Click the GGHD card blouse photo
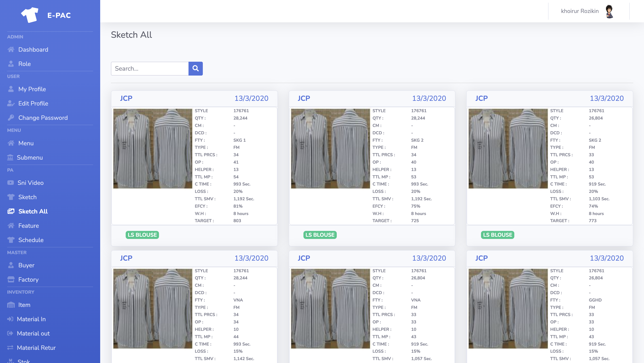Viewport: 644px width, 363px height. click(508, 308)
